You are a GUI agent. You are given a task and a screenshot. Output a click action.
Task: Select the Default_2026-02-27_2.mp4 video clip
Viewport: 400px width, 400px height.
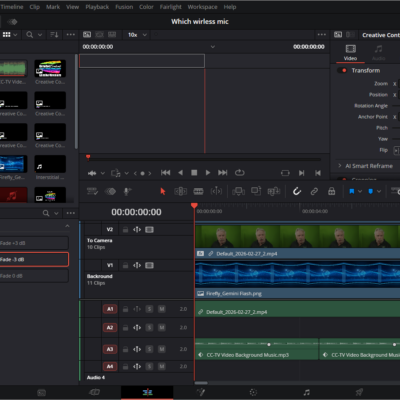(297, 242)
